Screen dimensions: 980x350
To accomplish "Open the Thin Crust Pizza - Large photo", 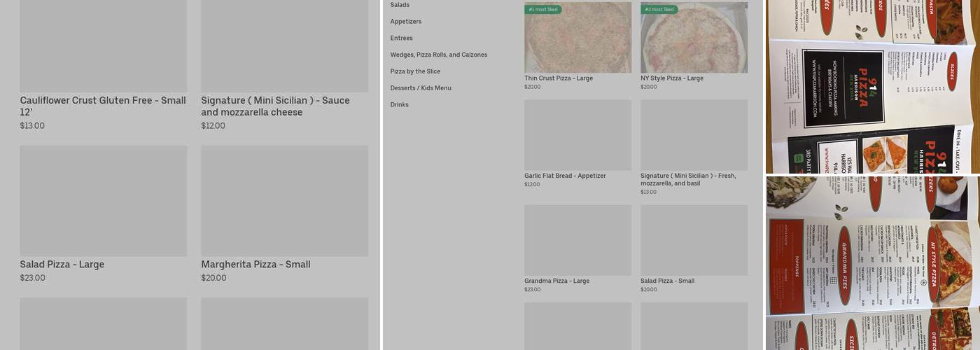I will [577, 37].
